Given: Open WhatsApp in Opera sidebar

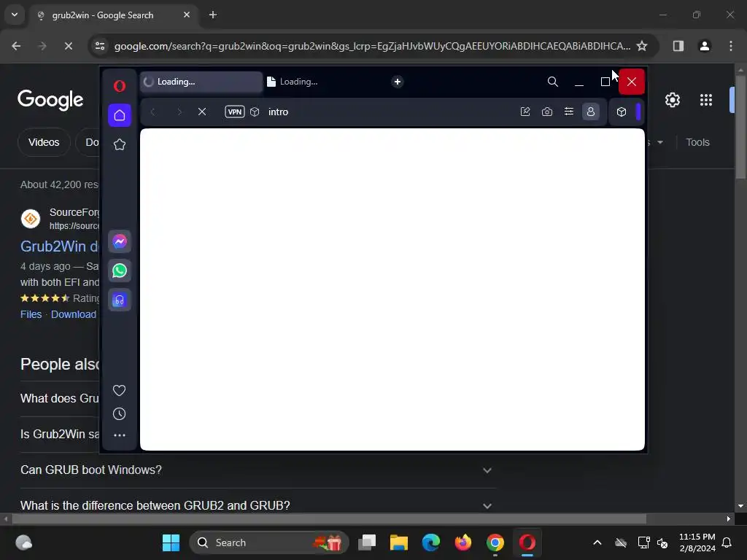Looking at the screenshot, I should pos(119,271).
